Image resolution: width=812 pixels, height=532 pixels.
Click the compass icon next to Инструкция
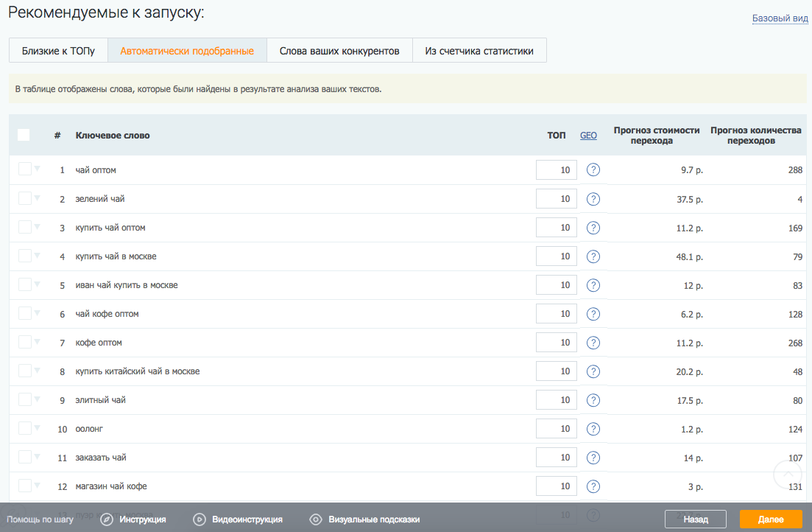coord(107,519)
